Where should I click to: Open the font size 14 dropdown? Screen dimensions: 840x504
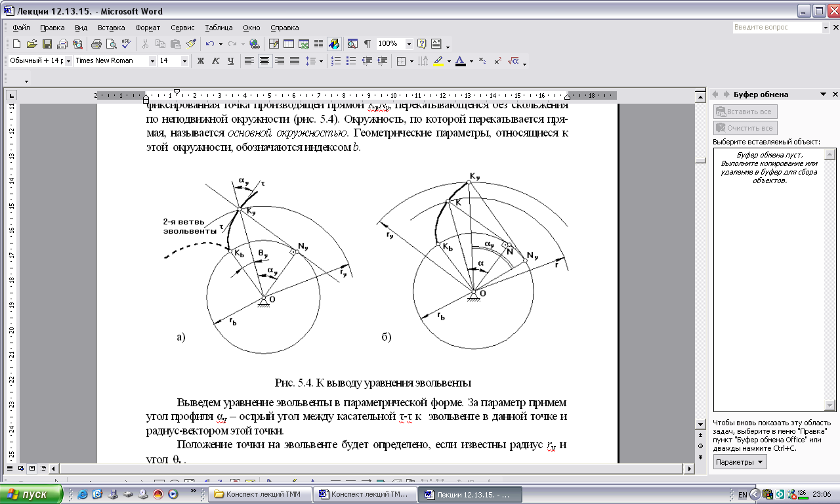(x=184, y=61)
